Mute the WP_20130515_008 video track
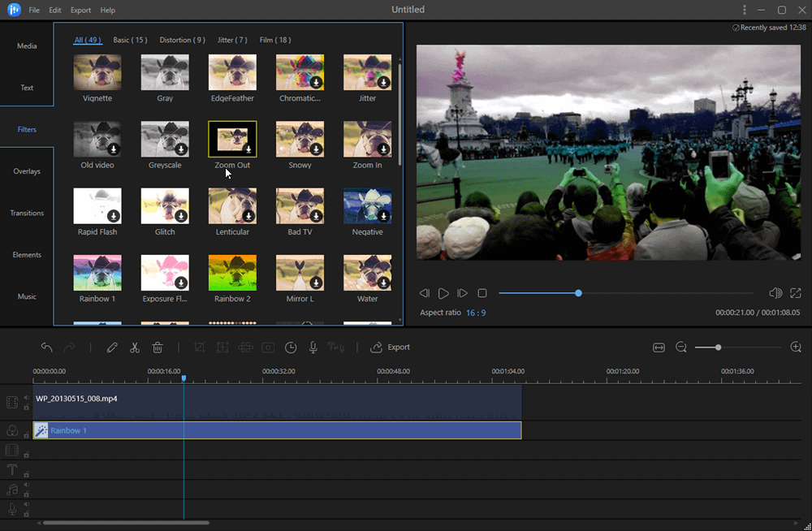The image size is (812, 531). coord(27,397)
